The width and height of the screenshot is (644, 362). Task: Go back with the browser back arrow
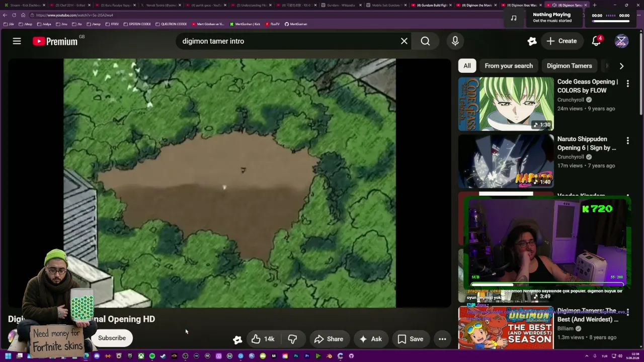(x=5, y=15)
